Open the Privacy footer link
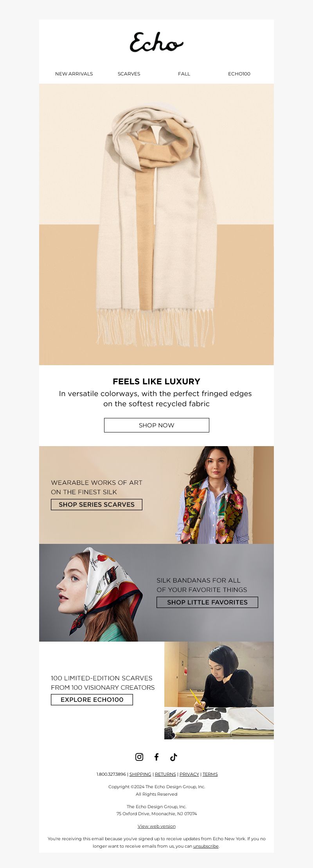 [189, 774]
